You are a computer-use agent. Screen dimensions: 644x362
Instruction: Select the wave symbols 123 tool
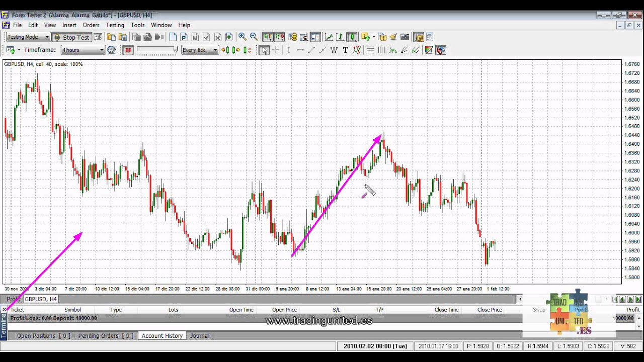click(x=357, y=50)
